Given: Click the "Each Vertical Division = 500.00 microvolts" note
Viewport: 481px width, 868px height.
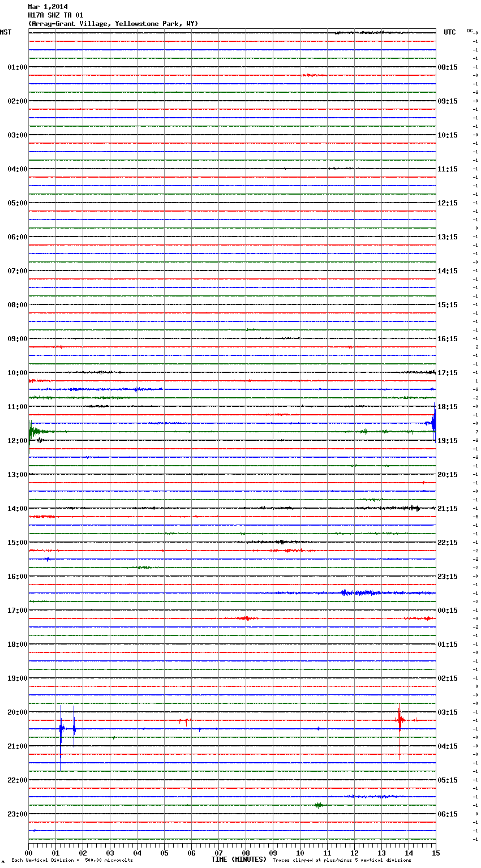Looking at the screenshot, I should [72, 860].
